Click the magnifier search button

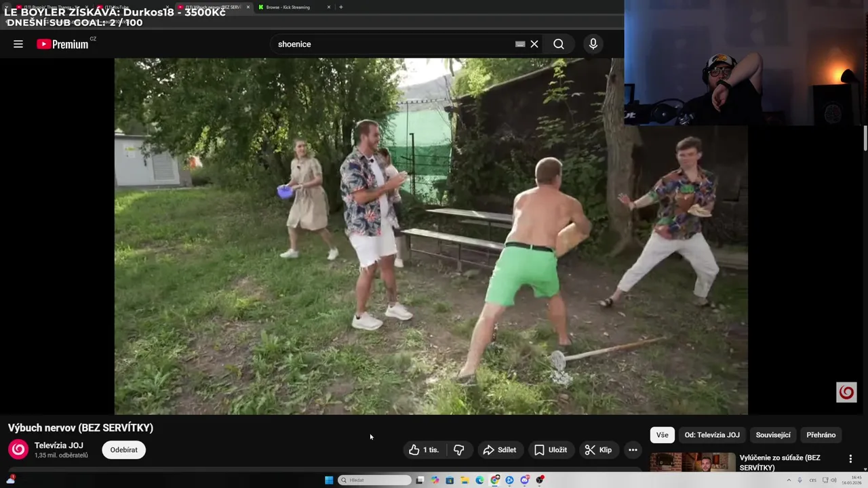(559, 44)
